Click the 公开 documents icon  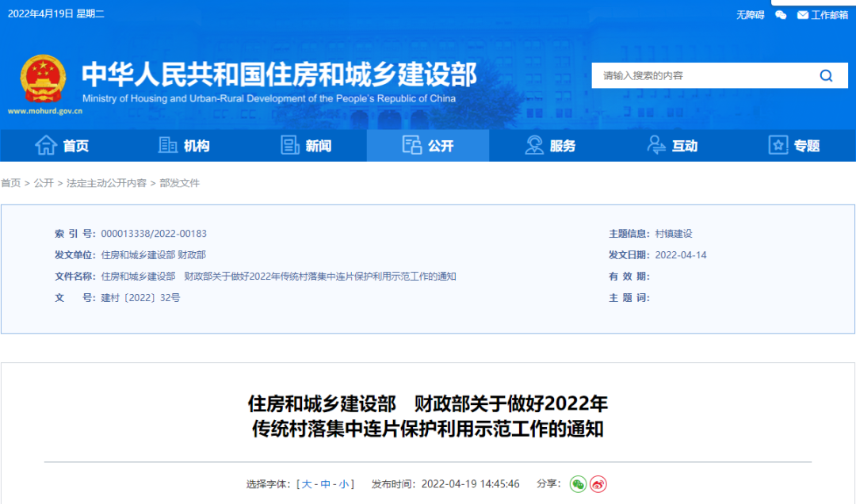point(412,145)
